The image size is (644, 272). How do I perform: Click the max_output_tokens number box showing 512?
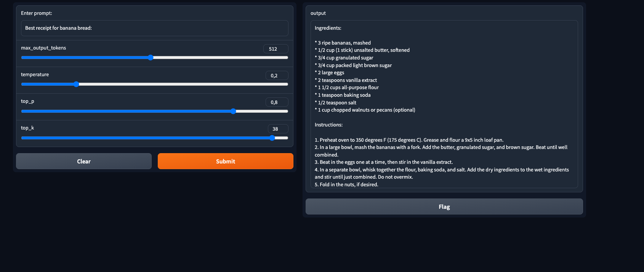(276, 49)
